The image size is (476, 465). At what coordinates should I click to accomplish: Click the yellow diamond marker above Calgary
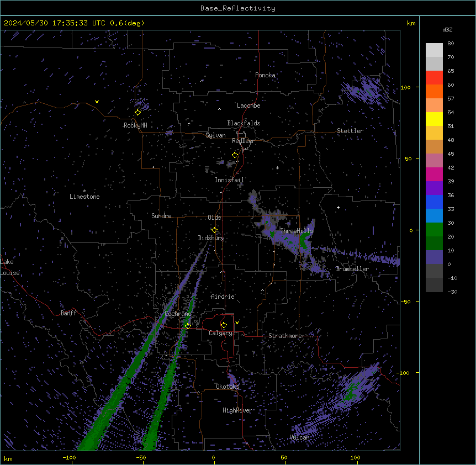224,325
